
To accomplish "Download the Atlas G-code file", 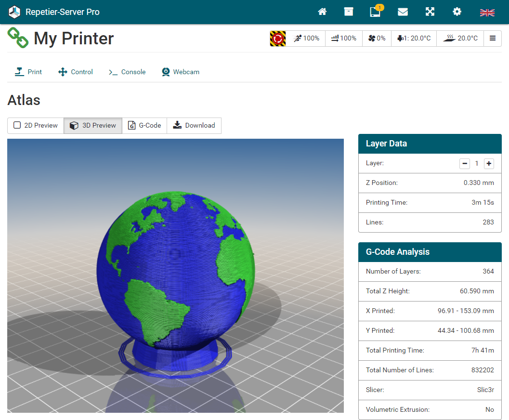I will pyautogui.click(x=194, y=126).
